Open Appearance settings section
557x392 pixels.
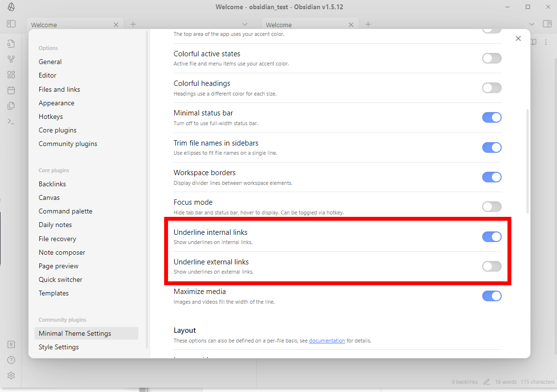[x=86, y=103]
